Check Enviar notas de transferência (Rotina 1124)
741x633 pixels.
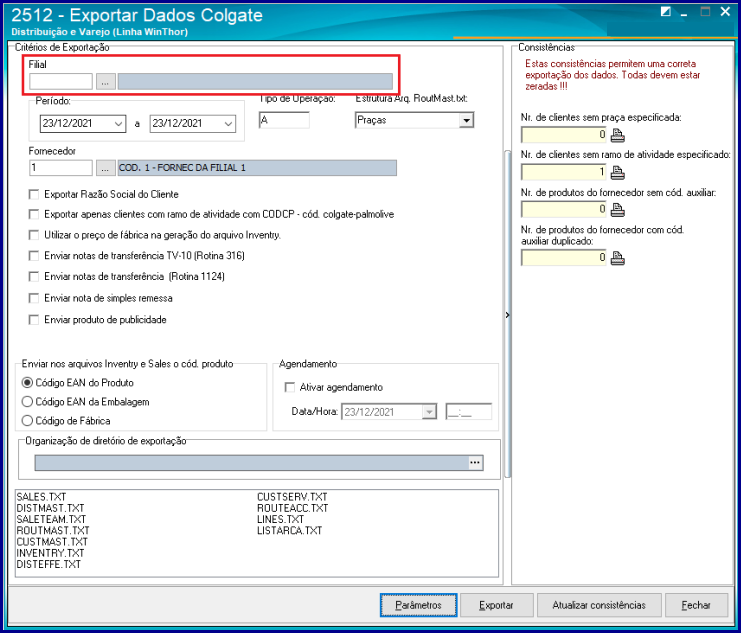[x=34, y=277]
